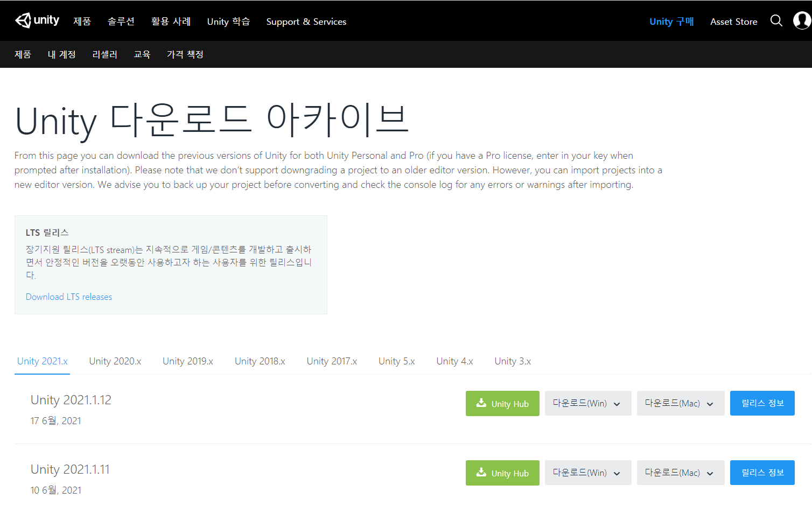The image size is (812, 506).
Task: Open the user account avatar icon
Action: pyautogui.click(x=802, y=21)
